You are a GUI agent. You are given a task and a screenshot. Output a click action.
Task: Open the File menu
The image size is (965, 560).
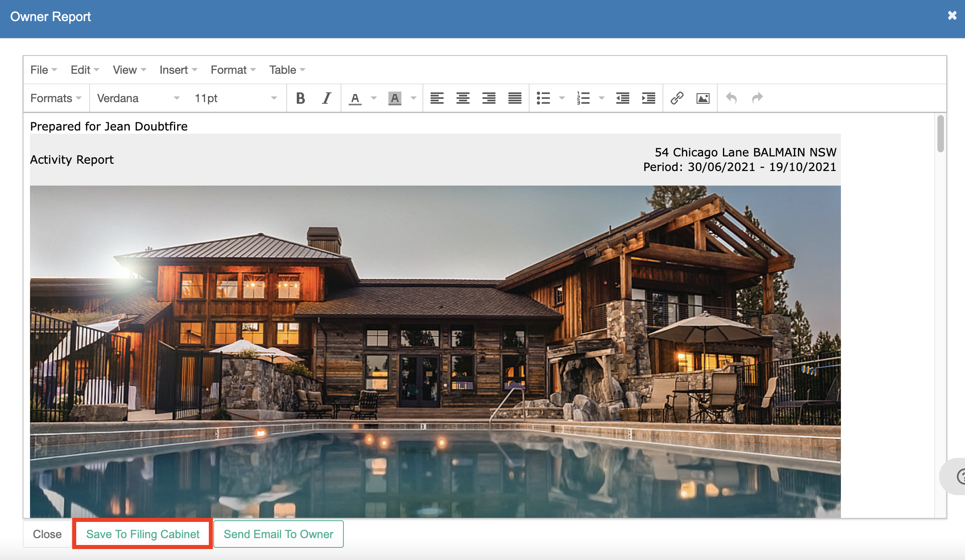(x=44, y=70)
